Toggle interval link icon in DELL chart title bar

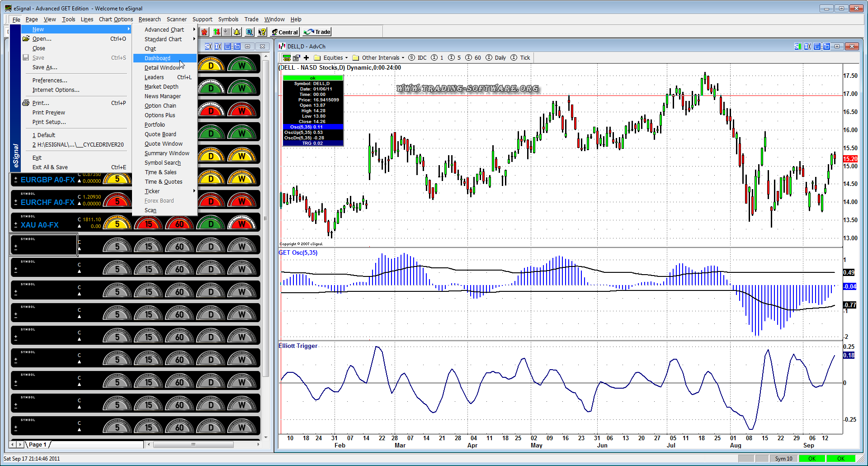[807, 47]
